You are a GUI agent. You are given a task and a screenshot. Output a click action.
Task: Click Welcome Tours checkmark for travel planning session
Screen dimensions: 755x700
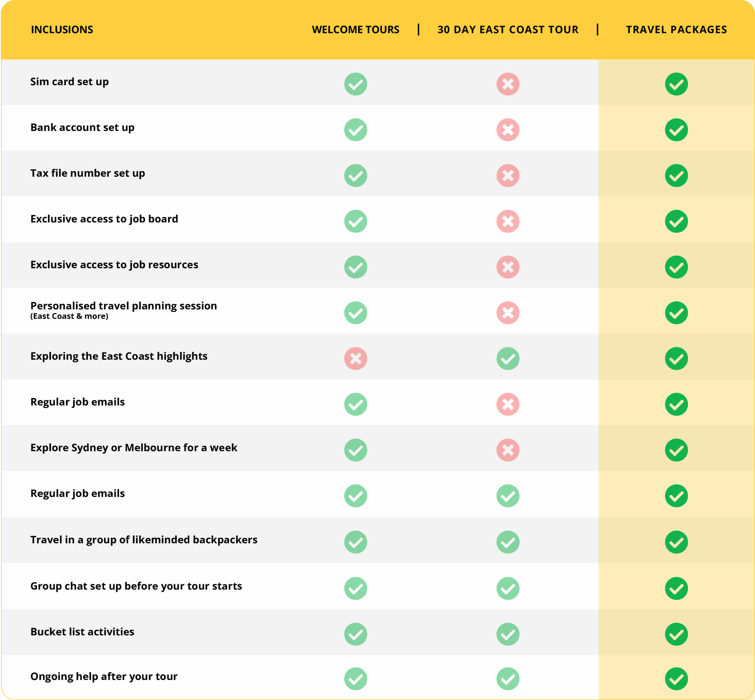click(355, 313)
